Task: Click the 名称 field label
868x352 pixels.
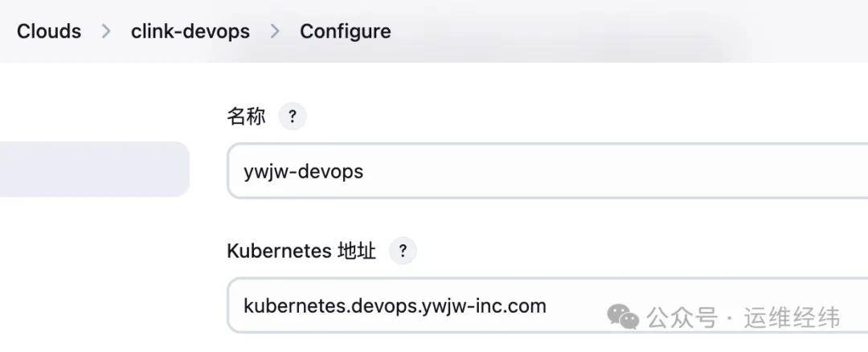Action: coord(246,117)
